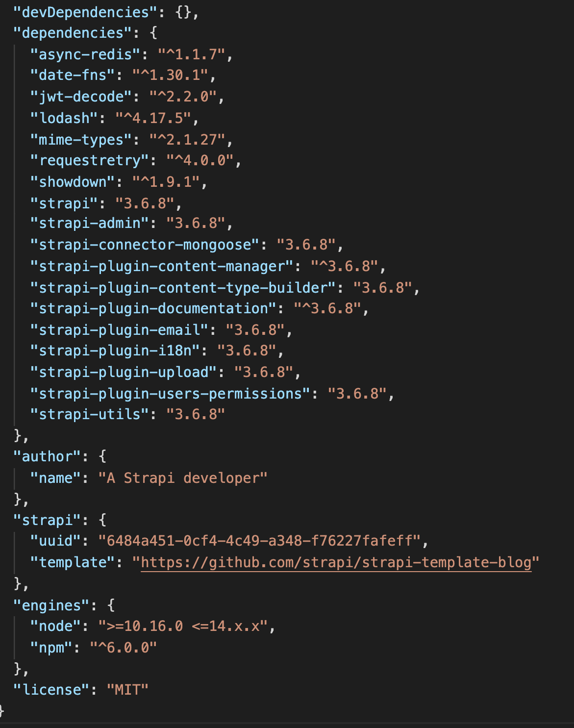Click the "mime-types" key
Viewport: 574px width, 728px height.
pos(81,140)
